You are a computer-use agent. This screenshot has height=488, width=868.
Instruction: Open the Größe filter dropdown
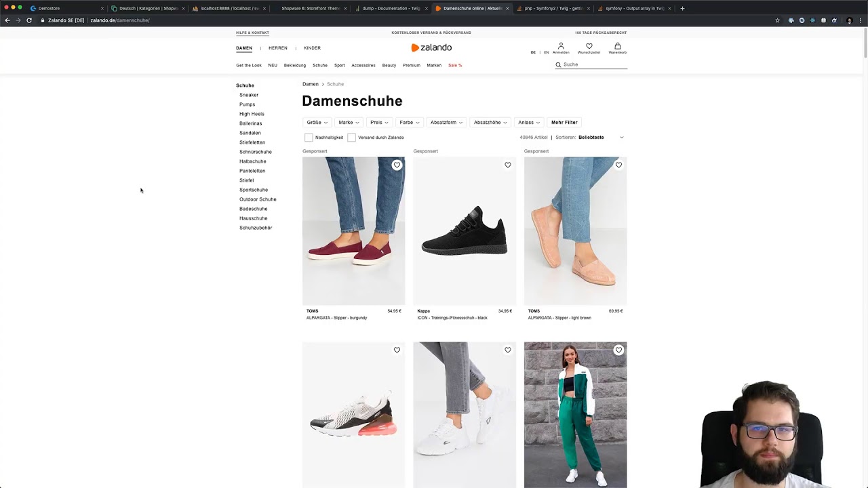[317, 123]
